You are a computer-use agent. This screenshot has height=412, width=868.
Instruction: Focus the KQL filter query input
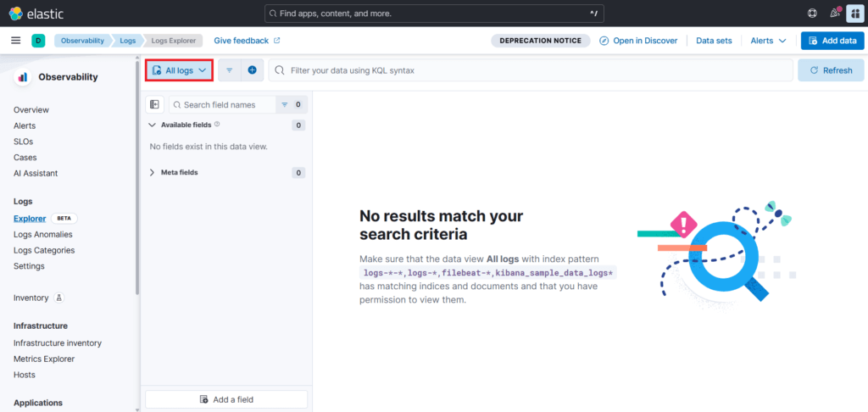coord(531,70)
